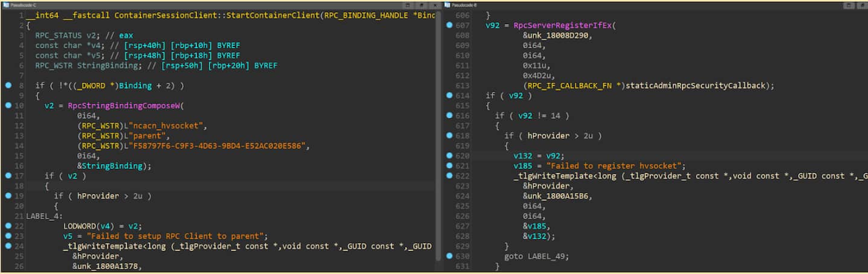Screen dimensions: 868x274
Task: Click breakpoint marker beside line 22
Action: coord(8,226)
